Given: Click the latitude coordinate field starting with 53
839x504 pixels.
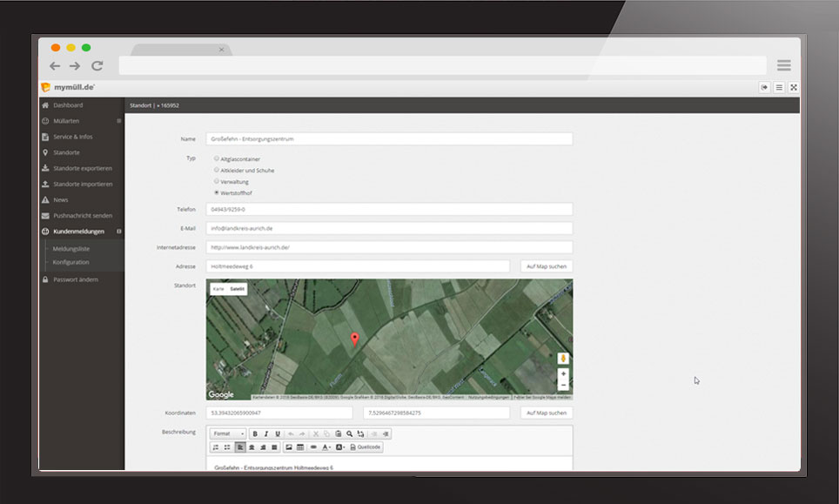Looking at the screenshot, I should (279, 413).
